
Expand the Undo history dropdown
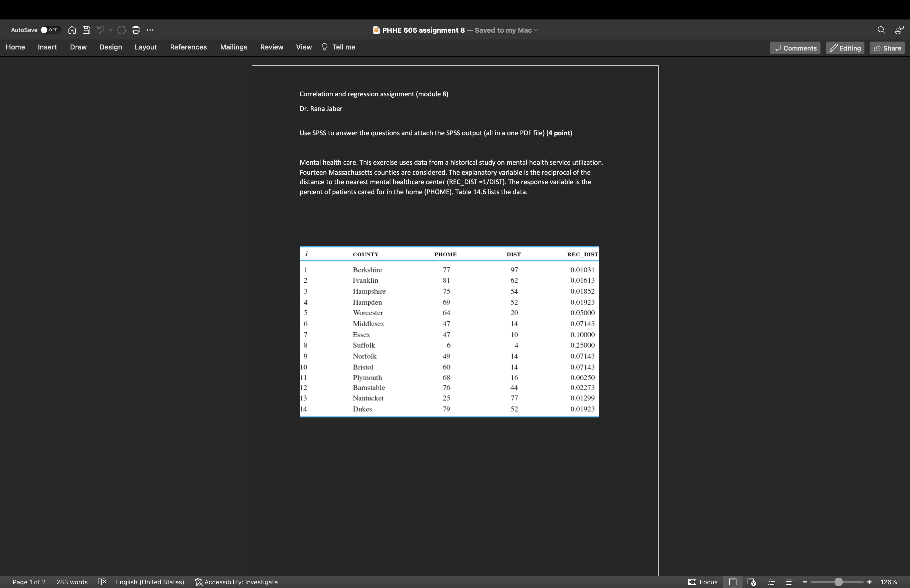click(x=110, y=30)
